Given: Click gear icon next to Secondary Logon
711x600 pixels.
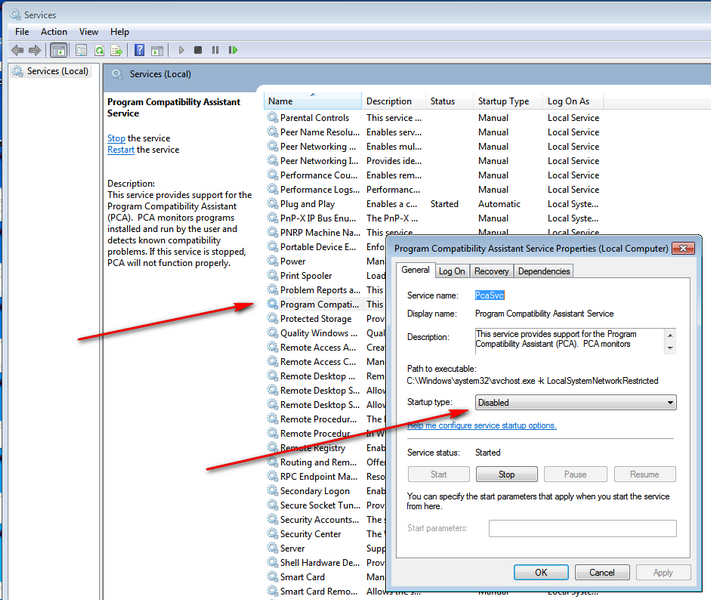Looking at the screenshot, I should tap(273, 491).
